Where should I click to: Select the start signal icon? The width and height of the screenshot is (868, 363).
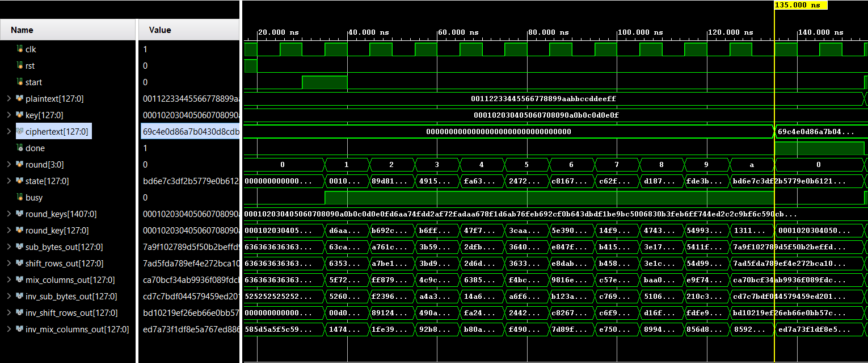20,82
